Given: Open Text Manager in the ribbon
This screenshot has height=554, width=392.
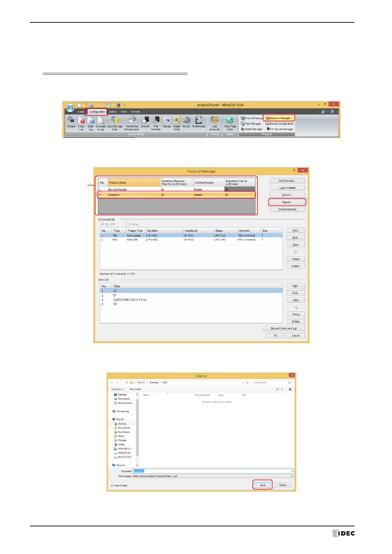Looking at the screenshot, I should click(250, 124).
